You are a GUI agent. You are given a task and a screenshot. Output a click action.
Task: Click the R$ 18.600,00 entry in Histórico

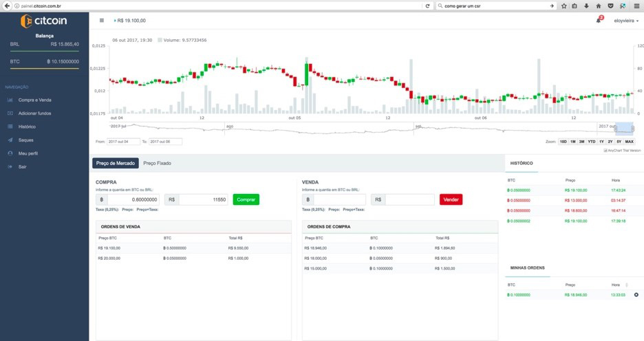[x=576, y=210]
